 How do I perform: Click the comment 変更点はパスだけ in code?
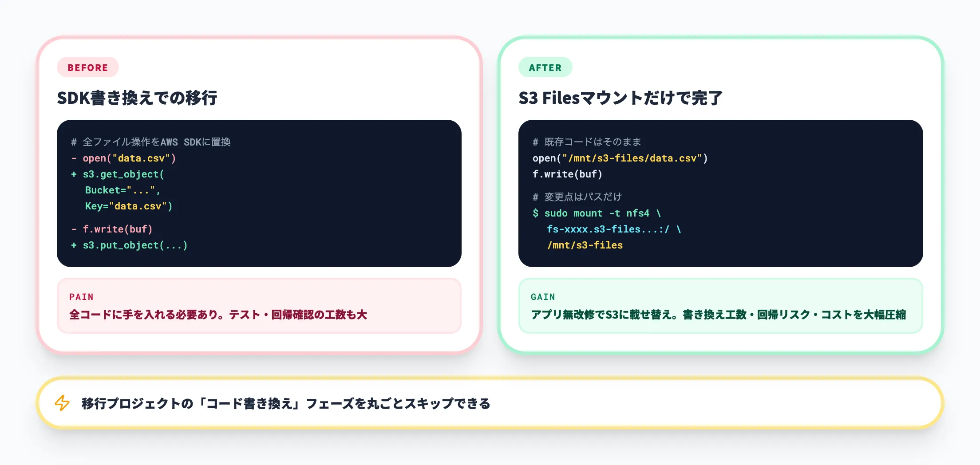578,197
